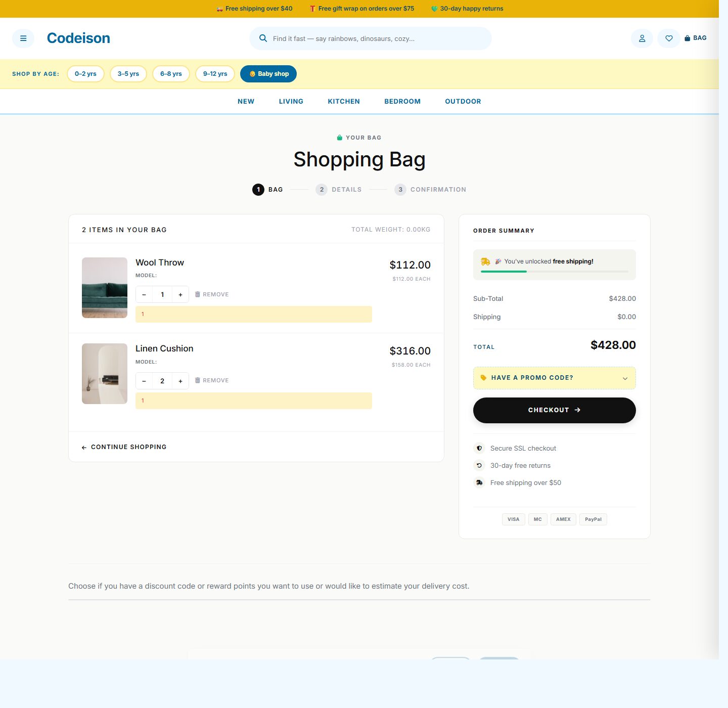Select the 9–12 yrs age filter
Viewport: 728px width, 708px height.
(x=215, y=74)
